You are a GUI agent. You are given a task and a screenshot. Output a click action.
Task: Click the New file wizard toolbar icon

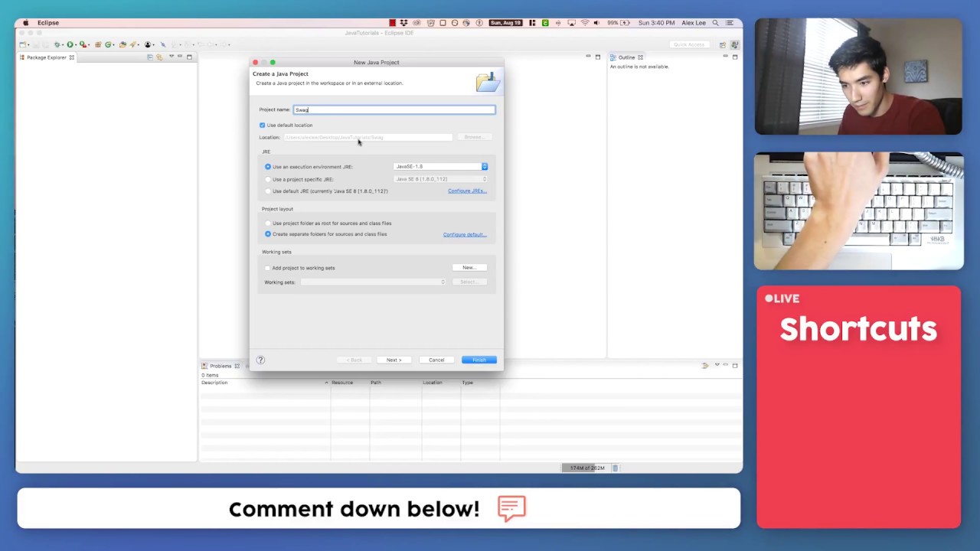22,44
